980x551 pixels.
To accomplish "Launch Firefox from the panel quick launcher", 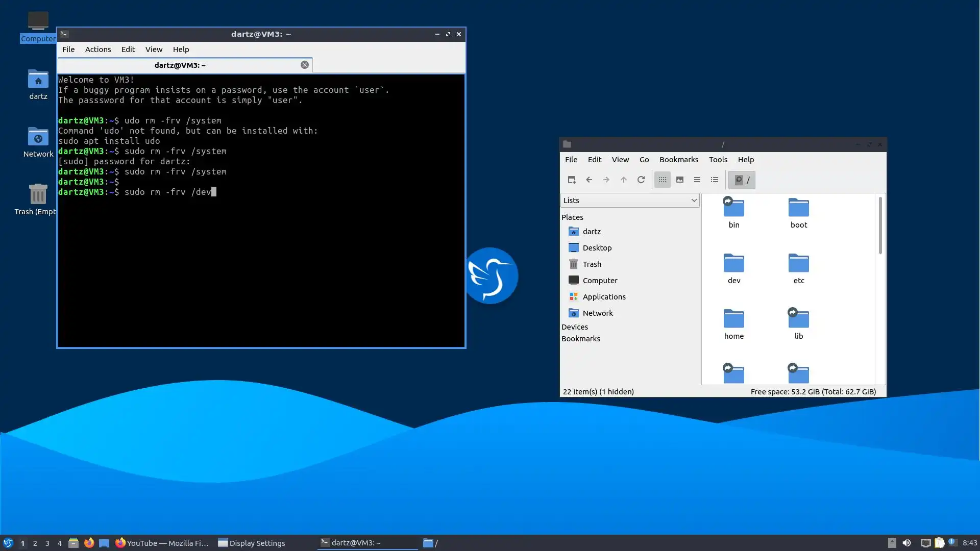I will (x=89, y=543).
